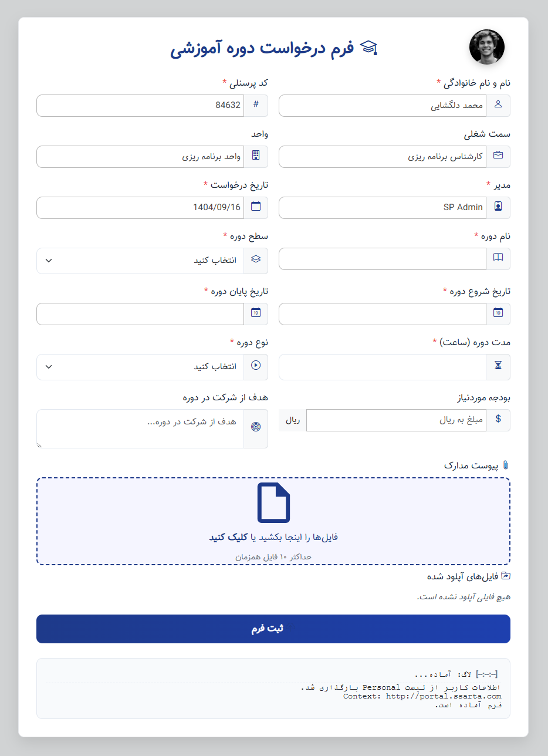Click the layers icon next to course level
The width and height of the screenshot is (548, 756).
[x=256, y=258]
